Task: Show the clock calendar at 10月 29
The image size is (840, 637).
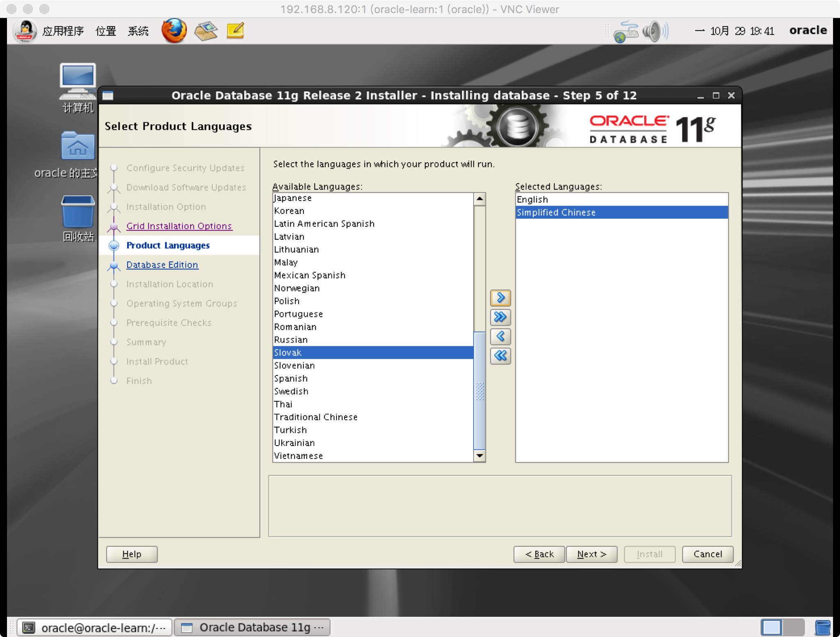Action: (734, 31)
